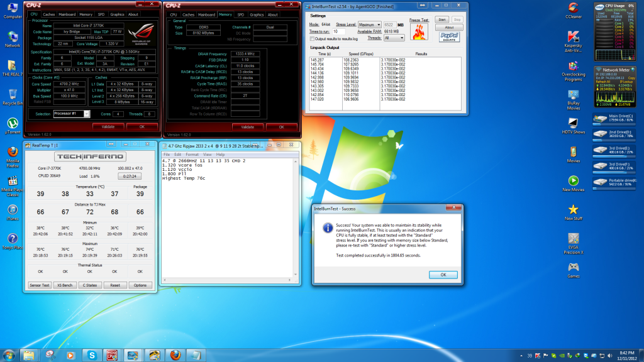This screenshot has width=644, height=362.
Task: Click Validate in the CPU-Z memory window
Action: [247, 127]
